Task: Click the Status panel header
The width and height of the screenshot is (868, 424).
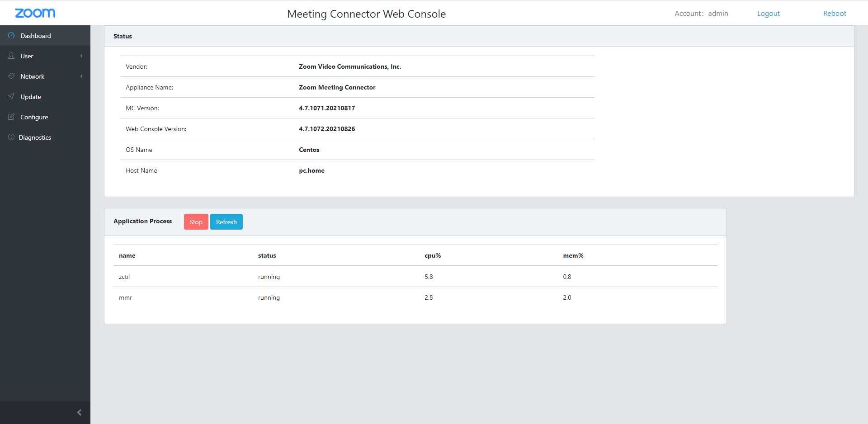Action: 479,36
